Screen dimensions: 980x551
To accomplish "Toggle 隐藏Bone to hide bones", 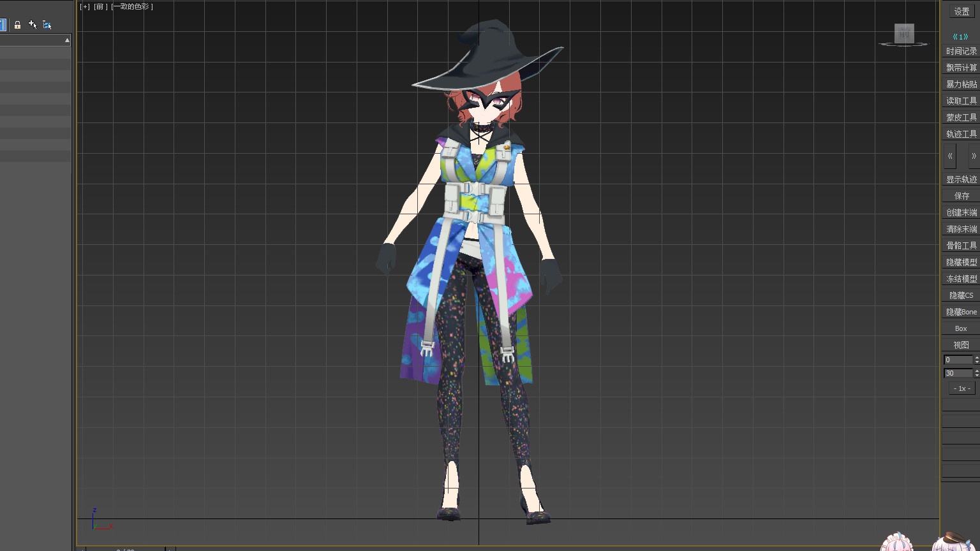I will click(961, 312).
